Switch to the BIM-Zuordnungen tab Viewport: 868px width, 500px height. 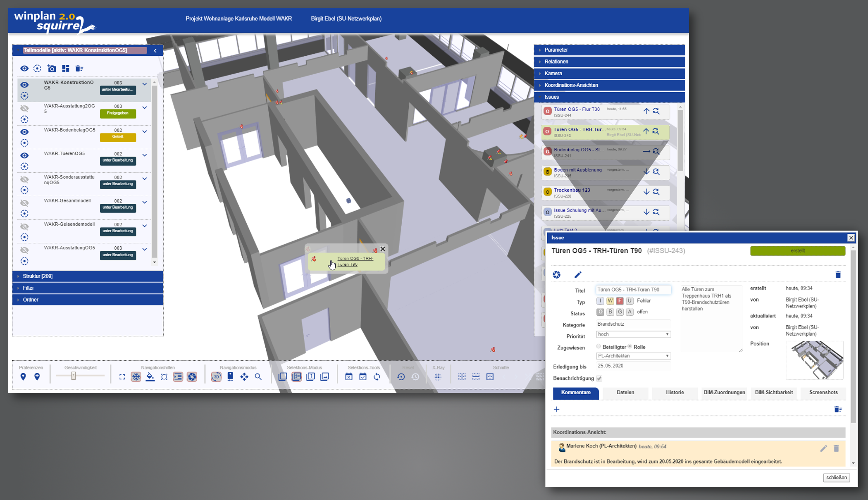724,393
